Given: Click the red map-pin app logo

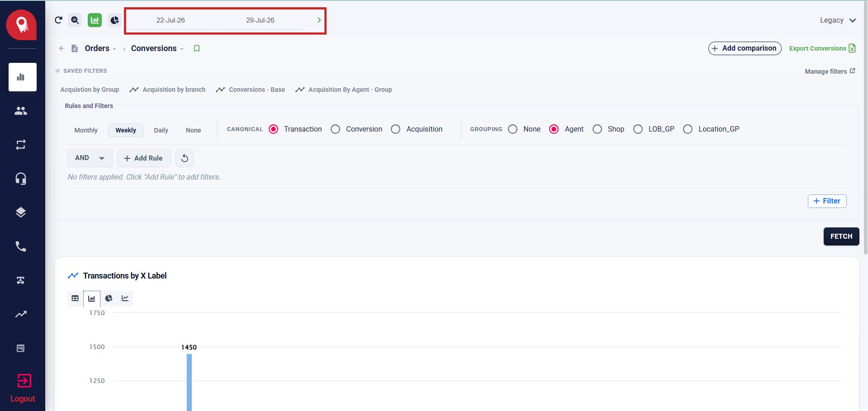Looking at the screenshot, I should (x=21, y=25).
